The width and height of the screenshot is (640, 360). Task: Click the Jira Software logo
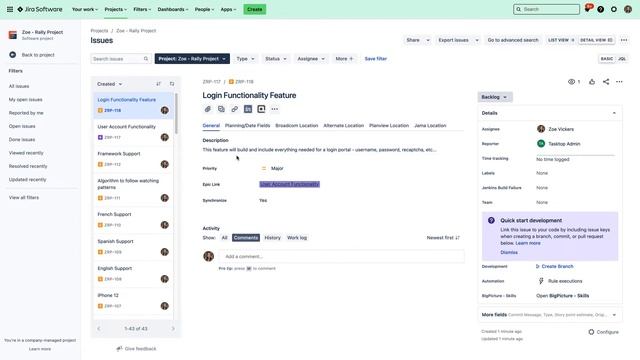tap(40, 9)
